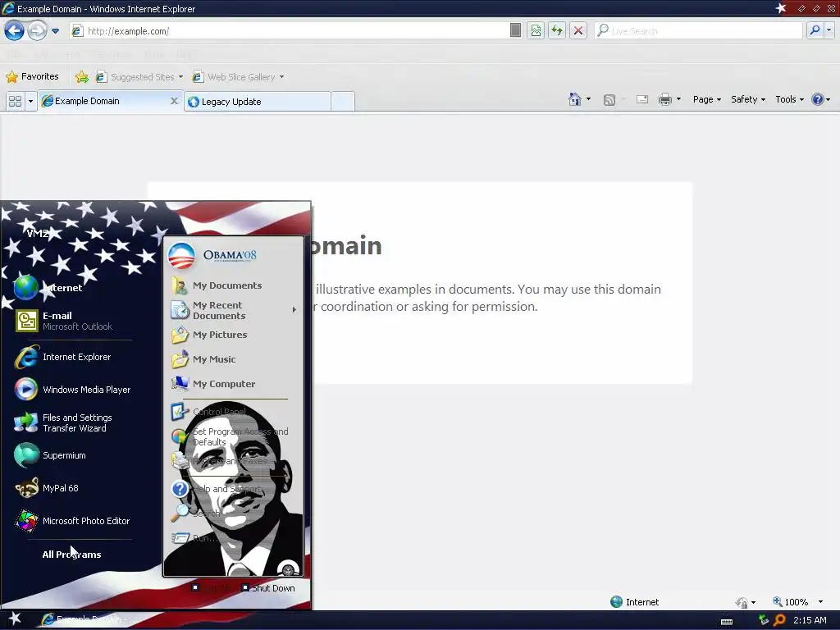840x630 pixels.
Task: Open the Safety menu
Action: 748,99
